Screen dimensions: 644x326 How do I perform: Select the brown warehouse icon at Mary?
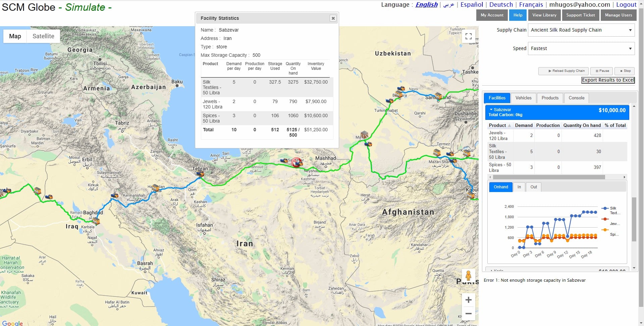(x=365, y=135)
